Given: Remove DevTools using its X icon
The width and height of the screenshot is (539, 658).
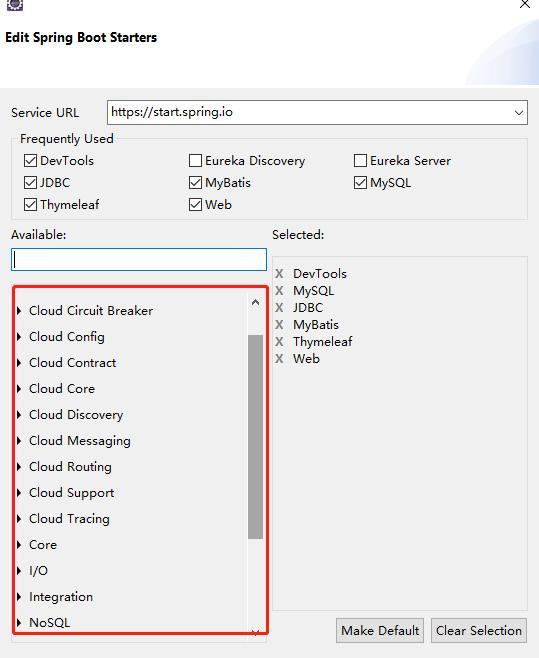Looking at the screenshot, I should (279, 274).
